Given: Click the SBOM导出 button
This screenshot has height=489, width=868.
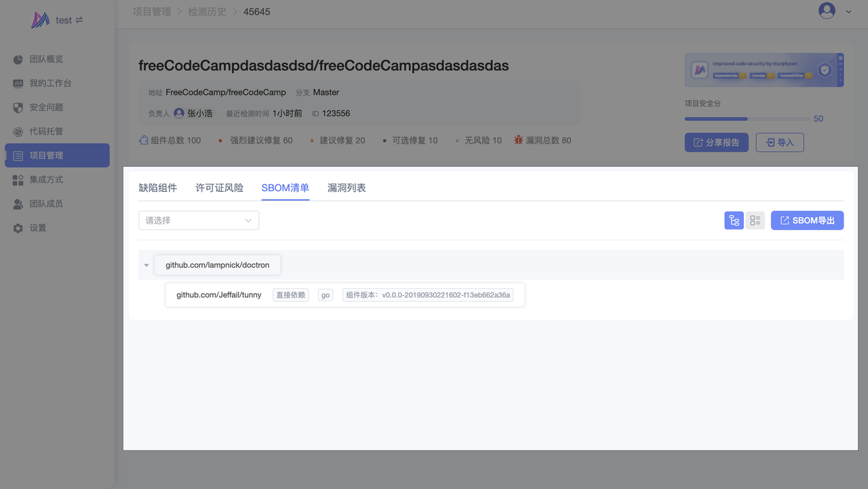Looking at the screenshot, I should pyautogui.click(x=807, y=220).
